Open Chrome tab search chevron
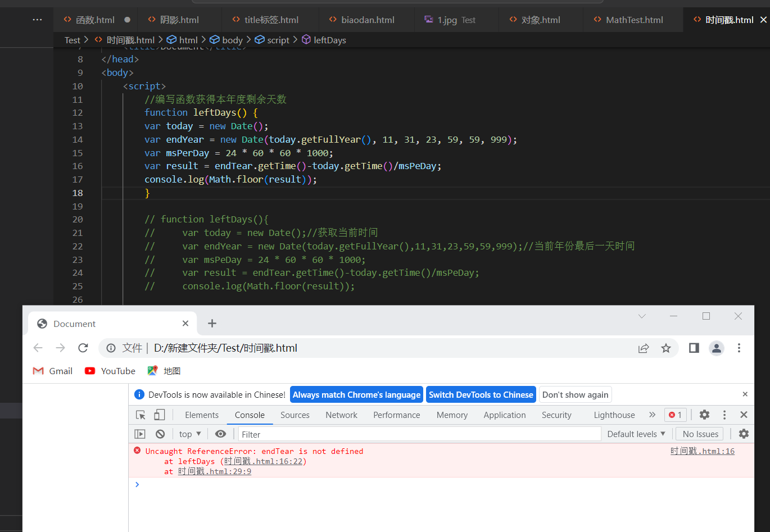Viewport: 770px width, 532px height. pyautogui.click(x=642, y=316)
